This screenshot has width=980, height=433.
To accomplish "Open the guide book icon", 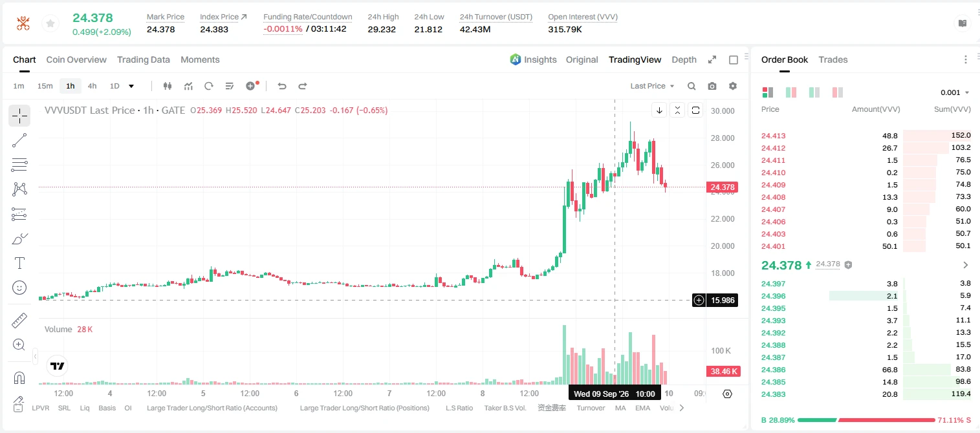I will [x=963, y=23].
